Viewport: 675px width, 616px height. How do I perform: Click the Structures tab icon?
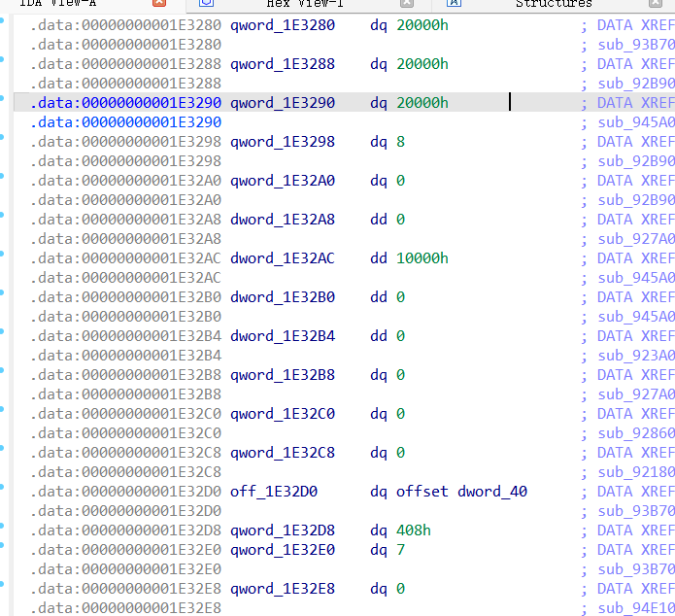[454, 4]
